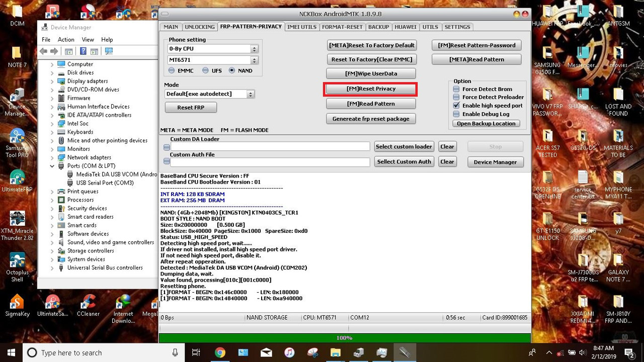This screenshot has width=644, height=362.
Task: Open the CCleaner desktop shortcut
Action: [x=88, y=305]
